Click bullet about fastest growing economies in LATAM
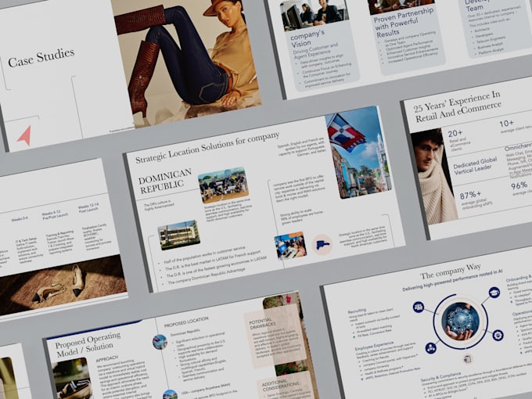The image size is (532, 399). (x=216, y=266)
